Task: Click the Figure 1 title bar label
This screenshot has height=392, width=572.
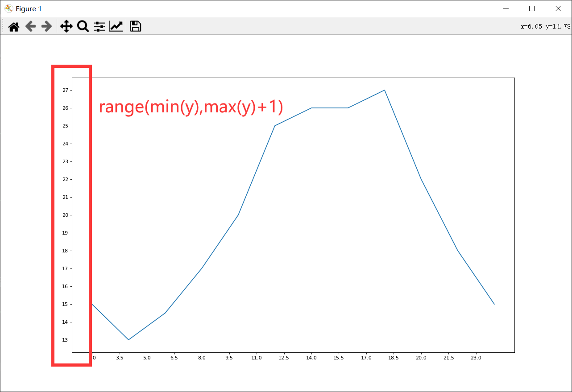Action: point(28,8)
